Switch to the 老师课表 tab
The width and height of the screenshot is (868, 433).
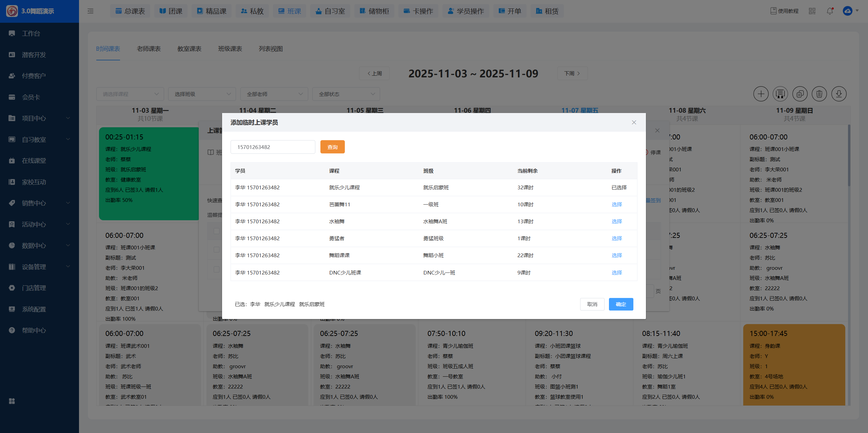(x=149, y=49)
